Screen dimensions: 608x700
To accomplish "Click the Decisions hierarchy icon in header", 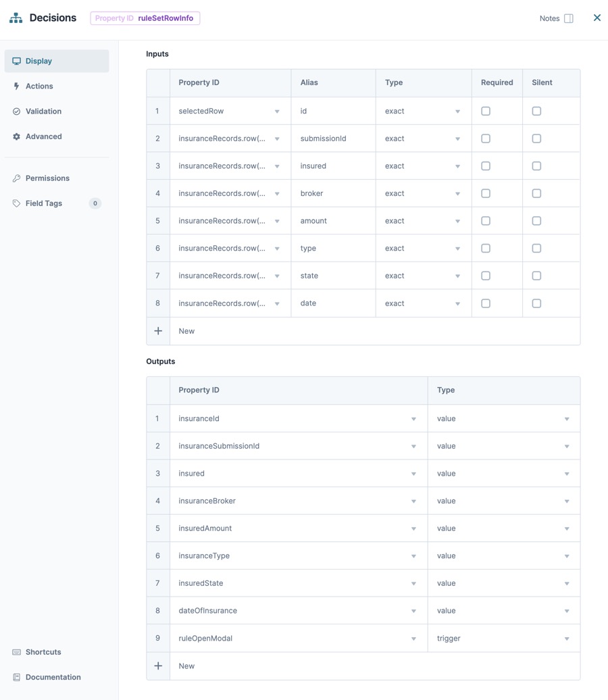I will point(16,18).
